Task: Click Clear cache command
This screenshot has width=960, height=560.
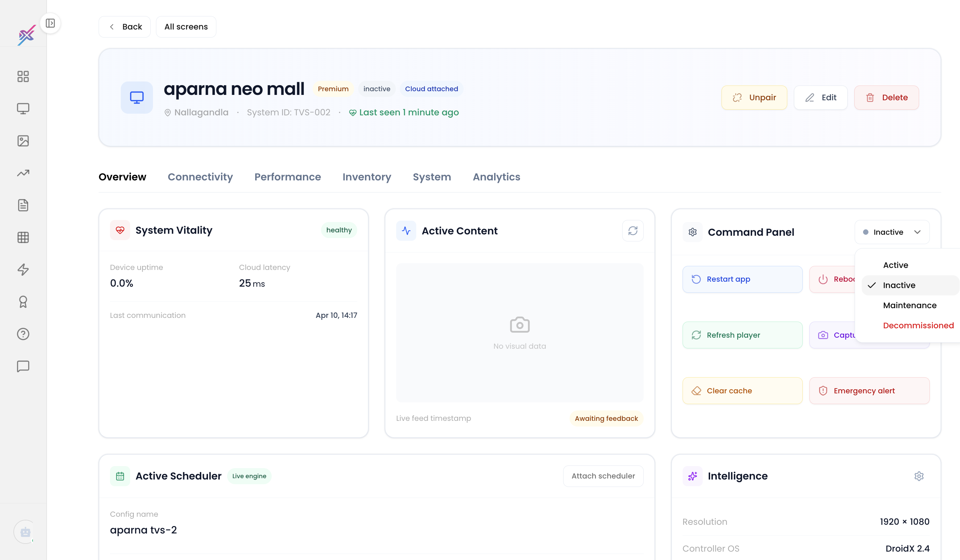Action: pos(742,391)
